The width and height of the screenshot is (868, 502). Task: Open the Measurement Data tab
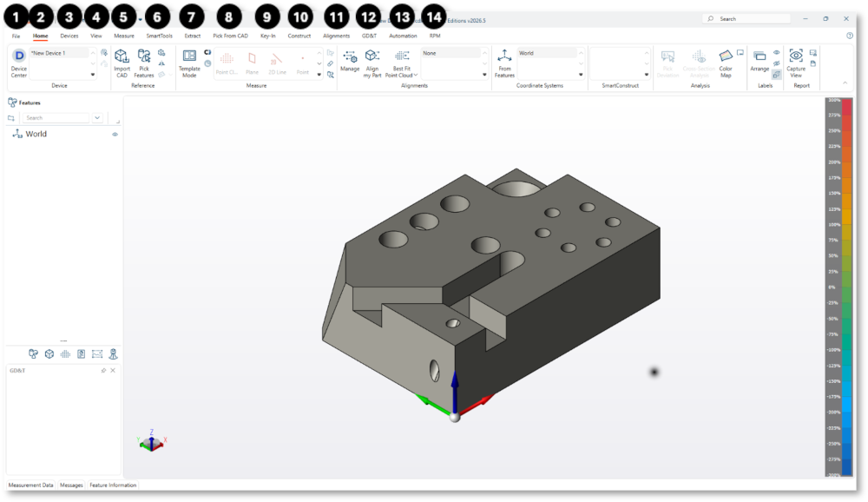click(x=31, y=485)
